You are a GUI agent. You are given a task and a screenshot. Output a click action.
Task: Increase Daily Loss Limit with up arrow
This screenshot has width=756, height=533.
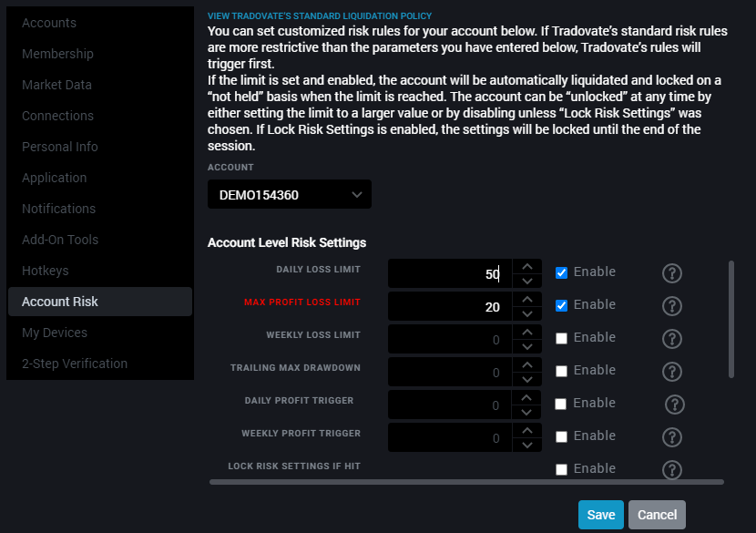tap(526, 267)
